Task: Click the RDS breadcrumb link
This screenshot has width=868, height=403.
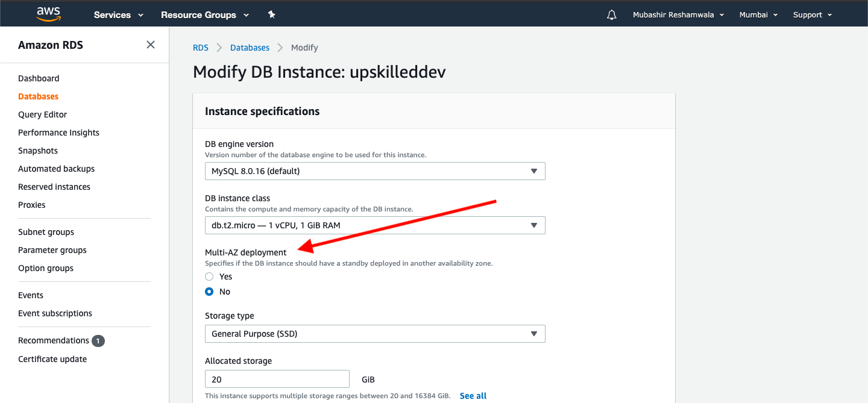Action: point(201,48)
